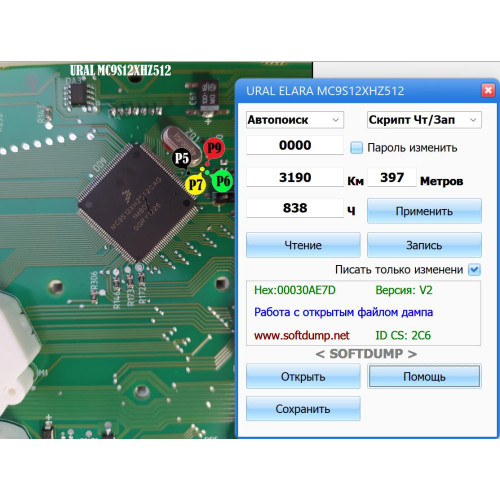Click the yellow P7 pin marker
Screen dimensions: 500x500
coord(195,184)
